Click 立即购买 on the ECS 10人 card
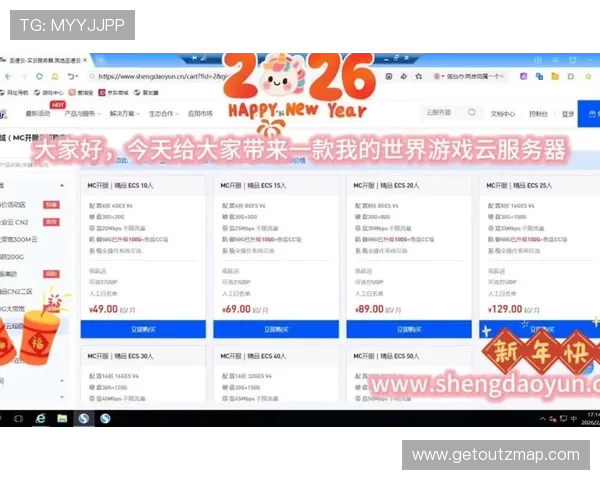The height and width of the screenshot is (480, 600). click(x=143, y=329)
